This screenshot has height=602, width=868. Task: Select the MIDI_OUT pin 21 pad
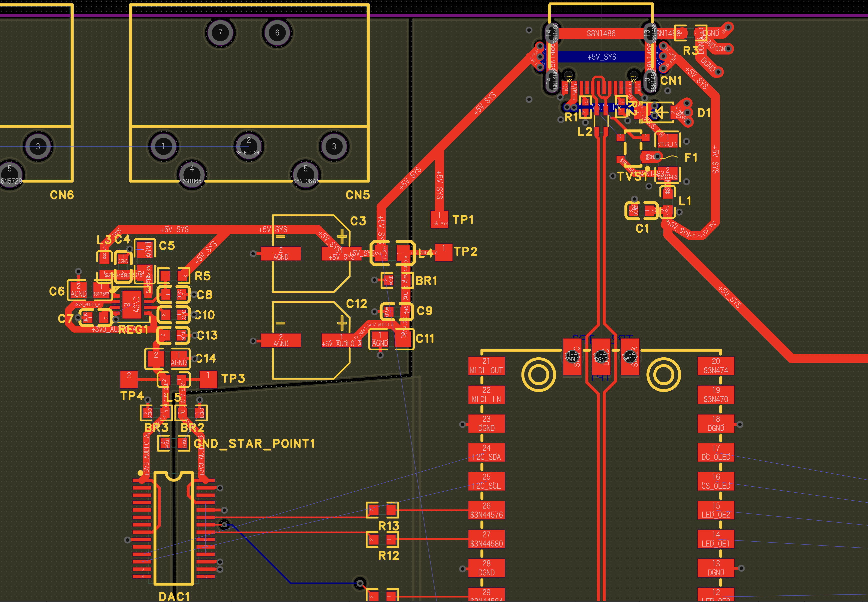point(486,366)
